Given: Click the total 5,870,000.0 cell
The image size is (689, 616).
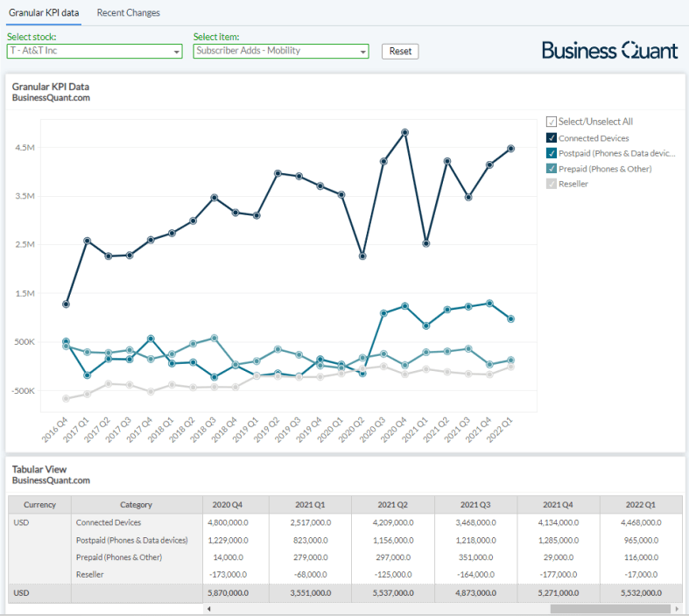Looking at the screenshot, I should pyautogui.click(x=228, y=592).
